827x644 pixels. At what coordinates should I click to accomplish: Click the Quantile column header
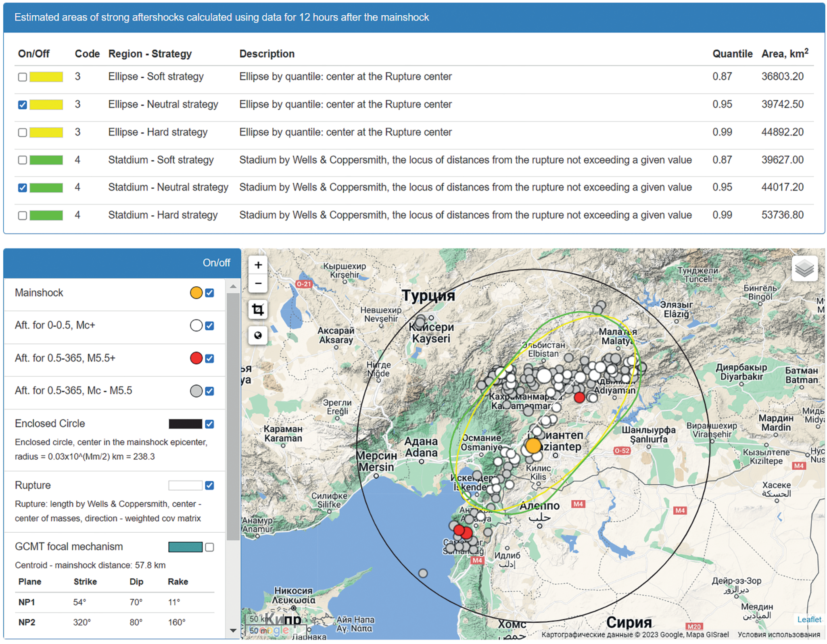click(x=732, y=54)
